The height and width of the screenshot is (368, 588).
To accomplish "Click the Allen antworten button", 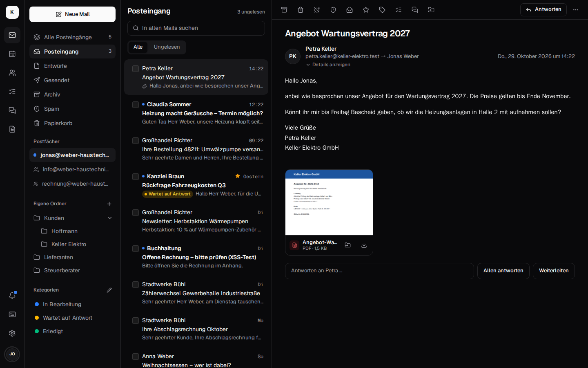I will 503,271.
